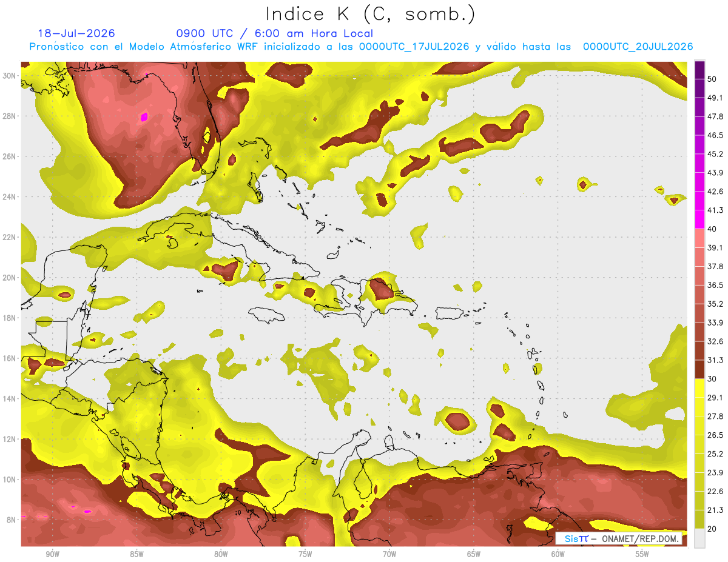Pick the gray swatch below value 20
728x562 pixels.
(699, 538)
